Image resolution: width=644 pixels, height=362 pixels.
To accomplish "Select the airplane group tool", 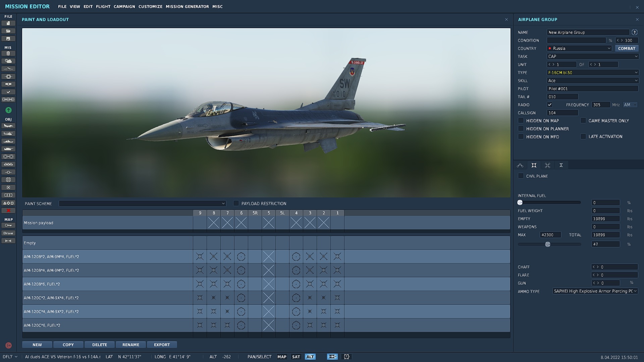I will point(8,126).
